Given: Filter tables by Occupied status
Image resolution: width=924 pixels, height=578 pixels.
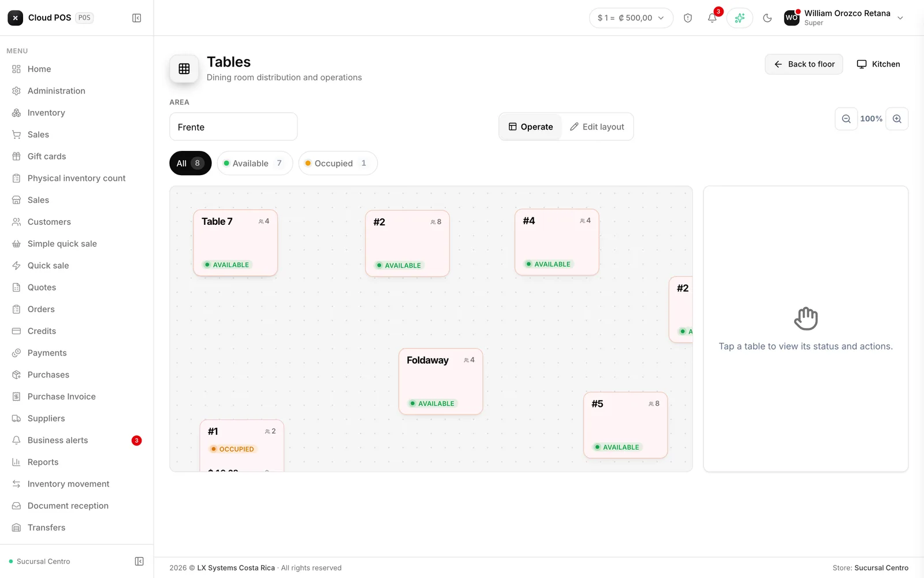Looking at the screenshot, I should point(338,163).
